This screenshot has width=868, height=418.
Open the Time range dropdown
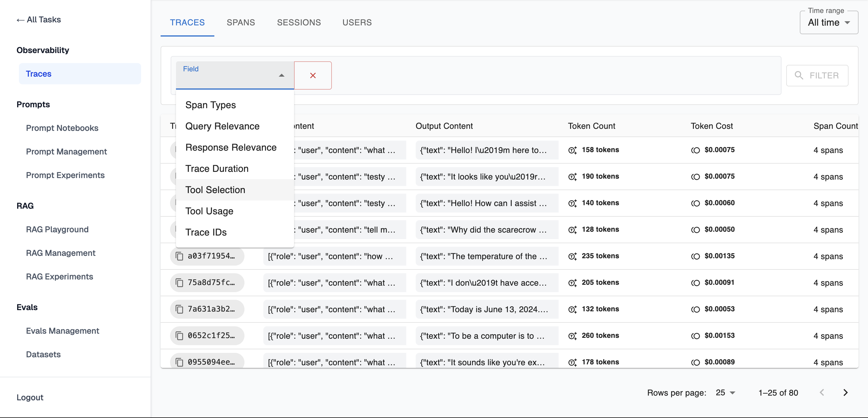click(828, 22)
